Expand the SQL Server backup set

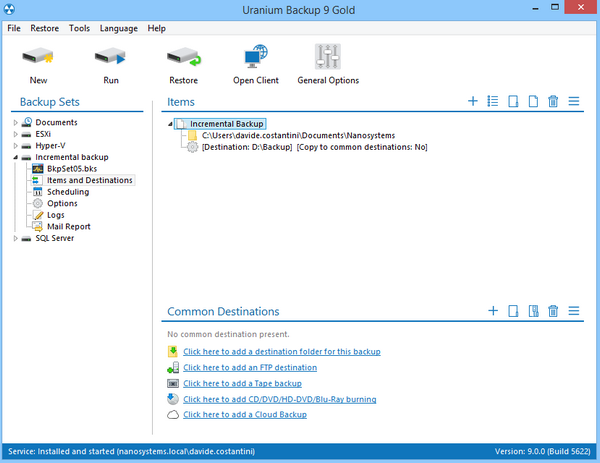click(16, 238)
